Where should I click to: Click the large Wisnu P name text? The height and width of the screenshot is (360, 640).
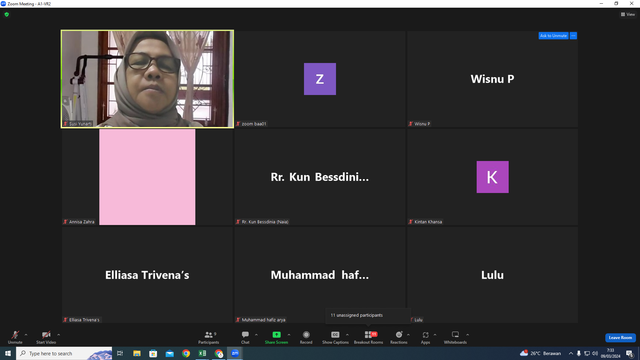point(492,79)
